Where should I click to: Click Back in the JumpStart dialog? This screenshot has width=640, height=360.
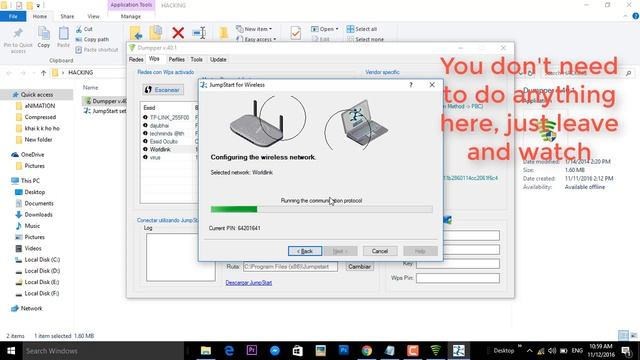(304, 251)
